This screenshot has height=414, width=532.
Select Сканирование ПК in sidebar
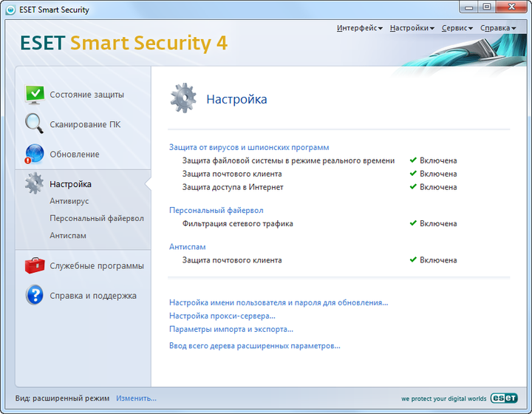pos(85,124)
